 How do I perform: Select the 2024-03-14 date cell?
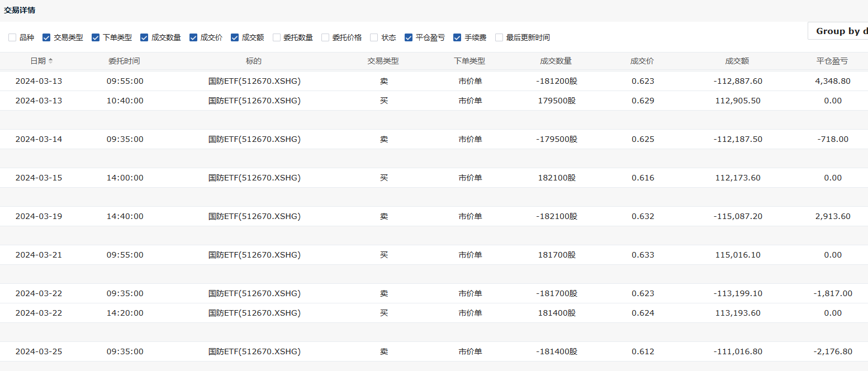[39, 139]
